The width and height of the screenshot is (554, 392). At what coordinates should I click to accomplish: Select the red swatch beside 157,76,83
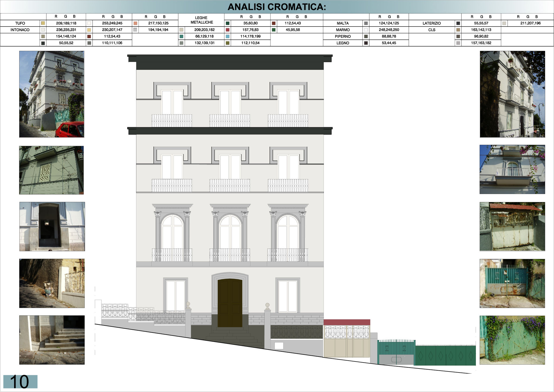pos(227,30)
